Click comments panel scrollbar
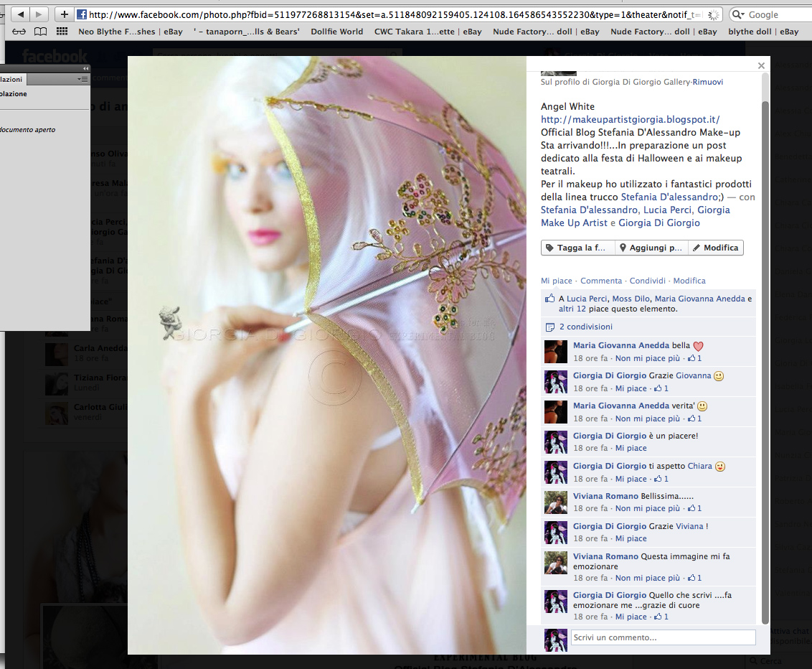 765,362
